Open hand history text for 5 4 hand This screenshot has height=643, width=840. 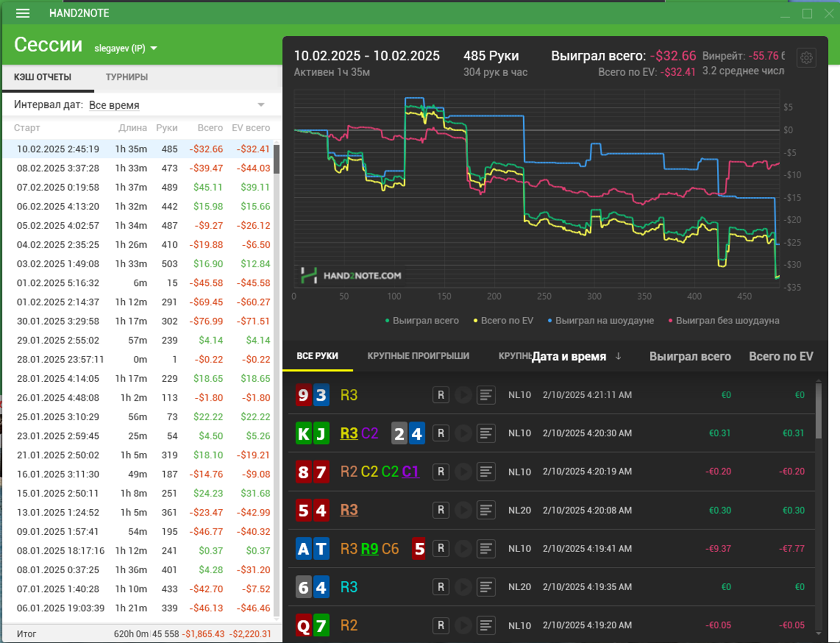486,510
